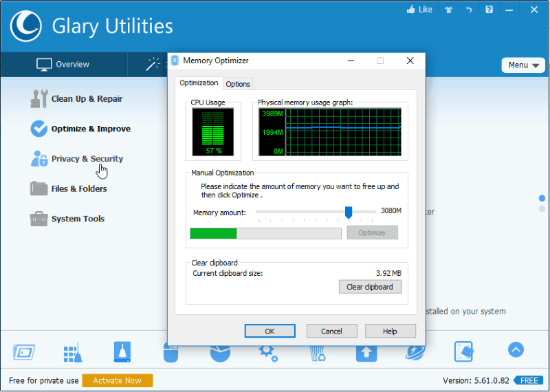The height and width of the screenshot is (392, 550).
Task: Open the registry cleaner grid-broom icon
Action: tap(73, 352)
